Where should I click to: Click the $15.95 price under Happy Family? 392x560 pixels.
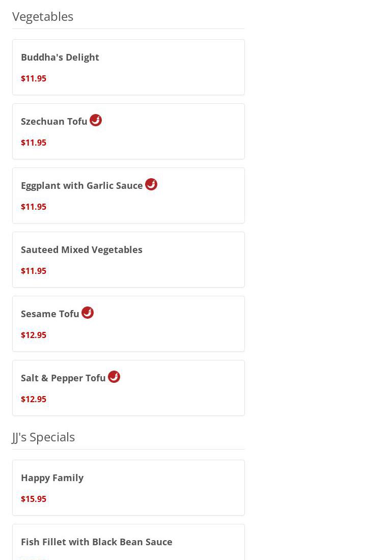point(34,499)
